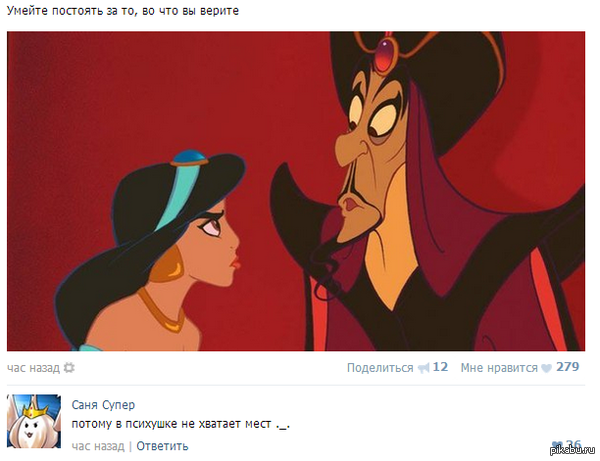Click the comment's like count 36

click(x=573, y=445)
